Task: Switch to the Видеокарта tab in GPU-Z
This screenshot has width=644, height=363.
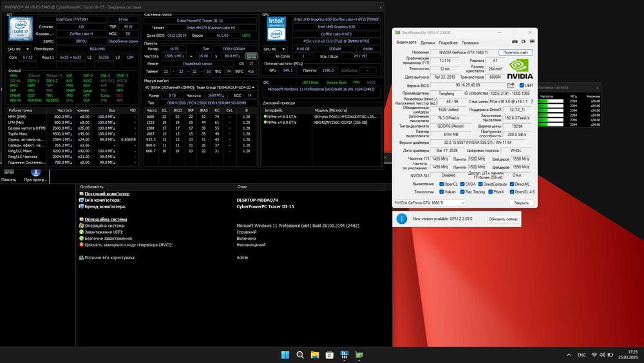Action: pyautogui.click(x=406, y=43)
